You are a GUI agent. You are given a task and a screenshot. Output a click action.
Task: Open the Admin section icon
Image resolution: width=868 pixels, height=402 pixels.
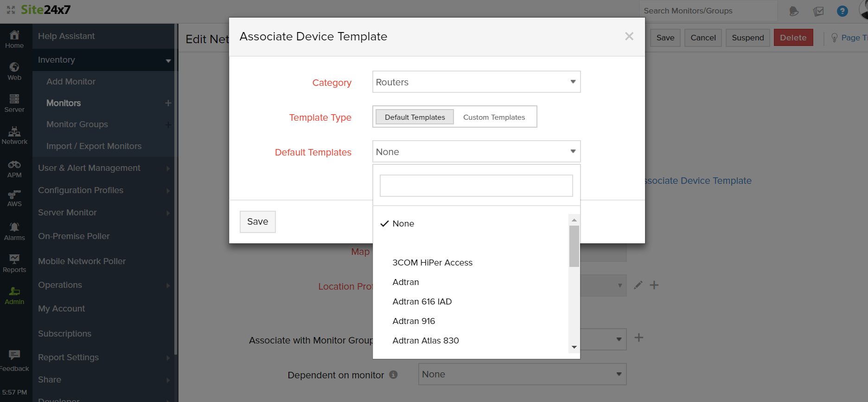pos(14,291)
